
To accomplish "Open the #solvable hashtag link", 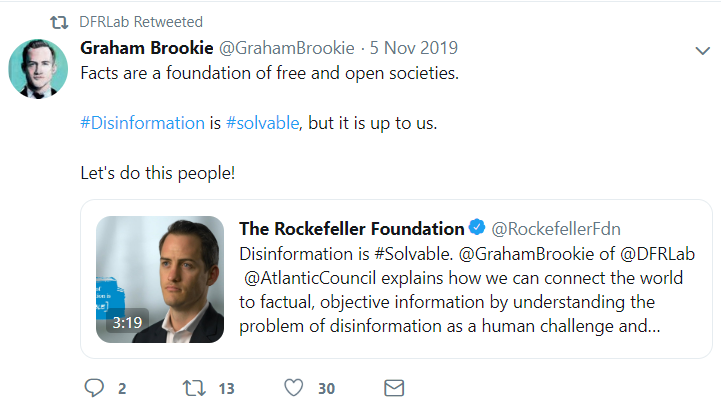I will pyautogui.click(x=264, y=123).
